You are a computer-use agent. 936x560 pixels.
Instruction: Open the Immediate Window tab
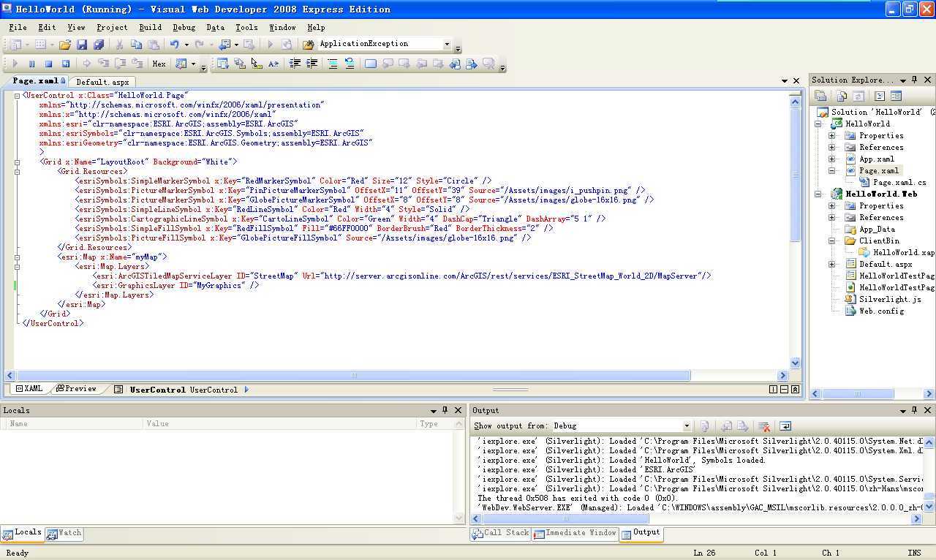coord(575,533)
